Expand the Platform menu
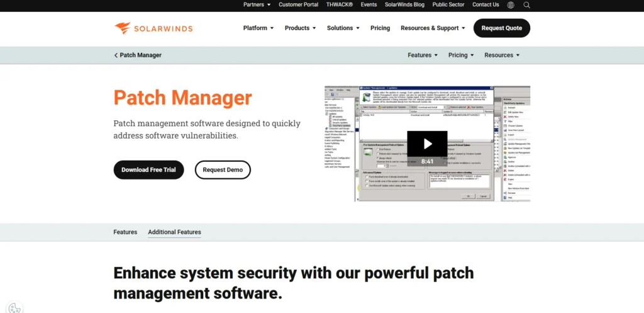 pyautogui.click(x=258, y=28)
